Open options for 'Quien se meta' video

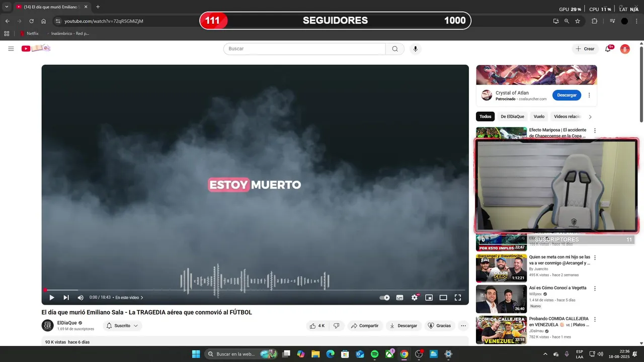click(595, 257)
